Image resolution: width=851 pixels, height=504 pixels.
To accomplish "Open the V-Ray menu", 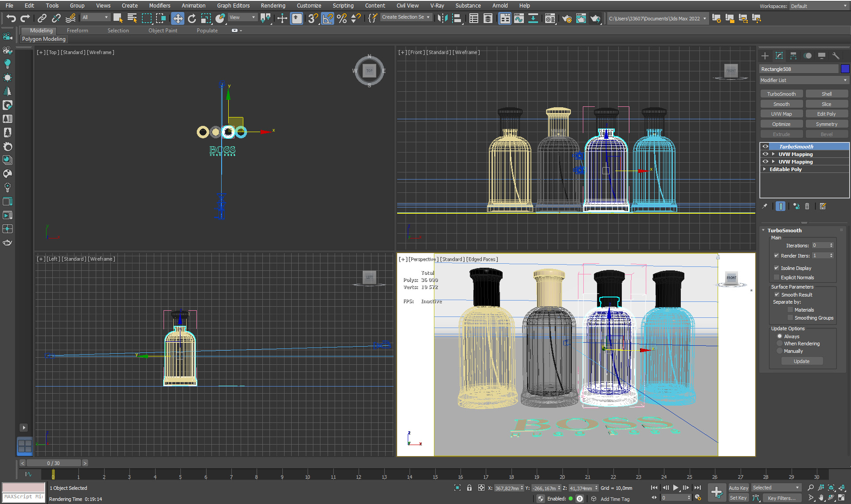I will pos(437,5).
